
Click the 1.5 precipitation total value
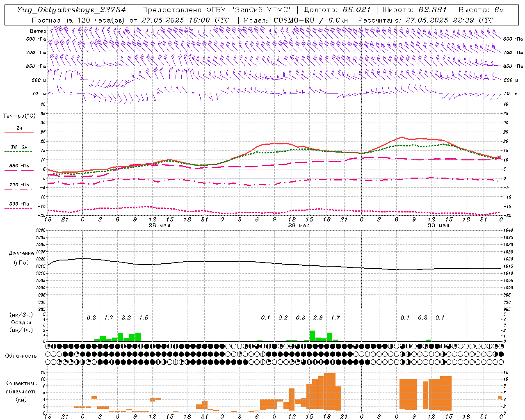pos(144,318)
